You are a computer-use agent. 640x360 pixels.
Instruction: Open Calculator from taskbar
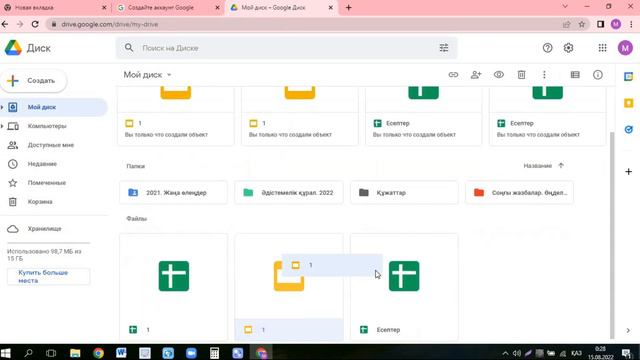click(x=214, y=353)
